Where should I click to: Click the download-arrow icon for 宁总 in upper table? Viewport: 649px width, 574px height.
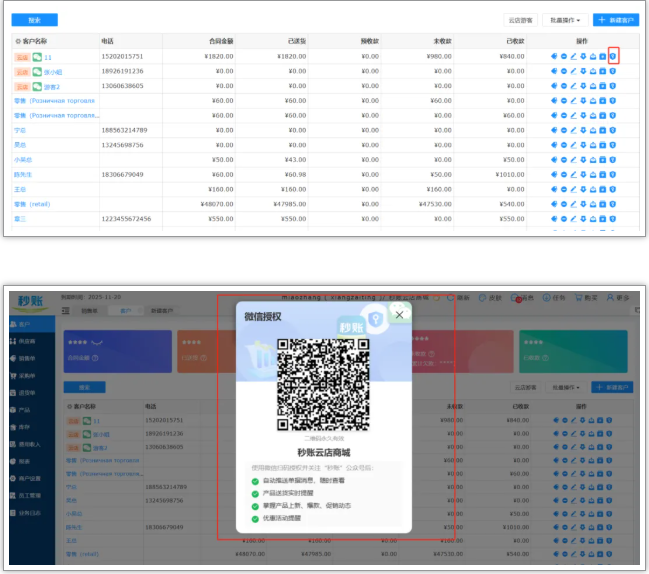pos(583,130)
